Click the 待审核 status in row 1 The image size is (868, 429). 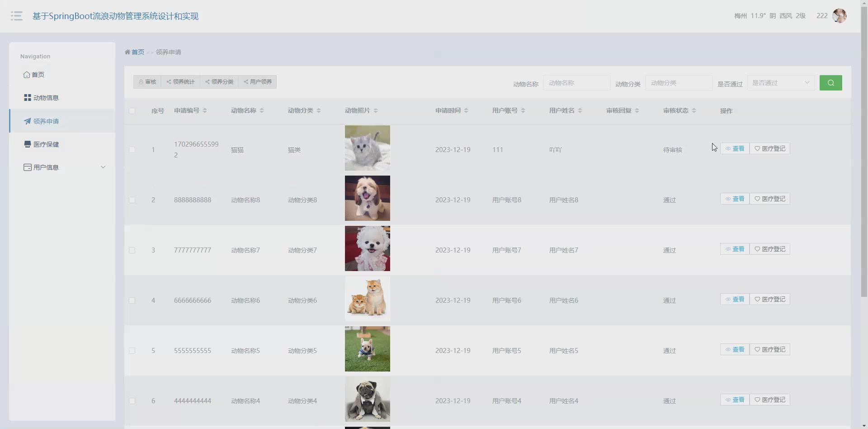pyautogui.click(x=673, y=150)
